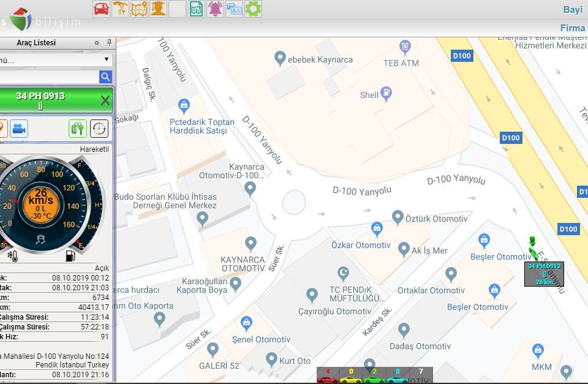588x384 pixels.
Task: Open the green settings gear icon
Action: click(253, 8)
